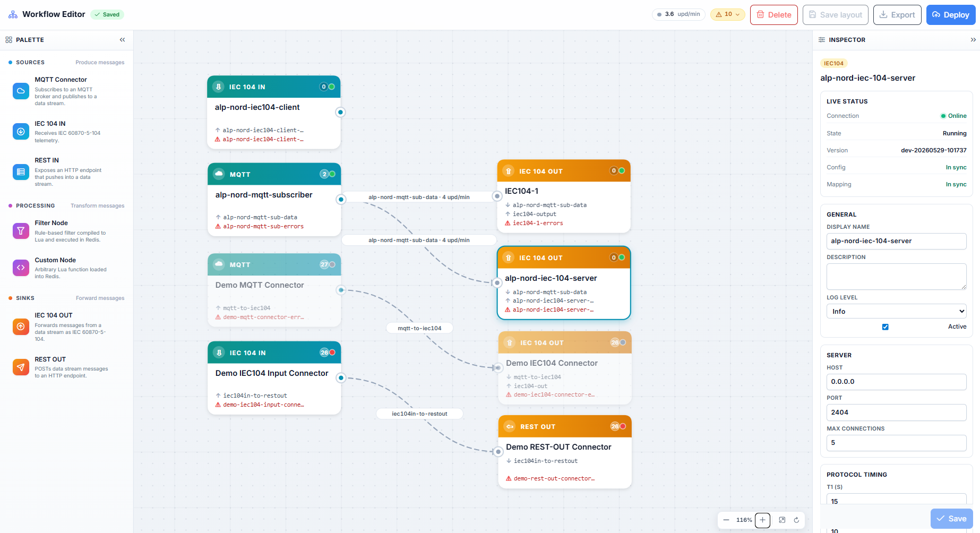Click the header icon of Demo IEC104 Input Connector
The image size is (980, 533).
point(219,353)
